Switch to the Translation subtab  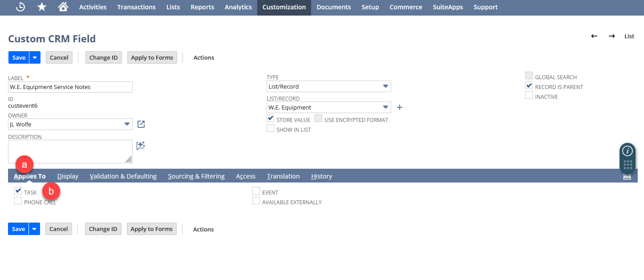pos(284,176)
